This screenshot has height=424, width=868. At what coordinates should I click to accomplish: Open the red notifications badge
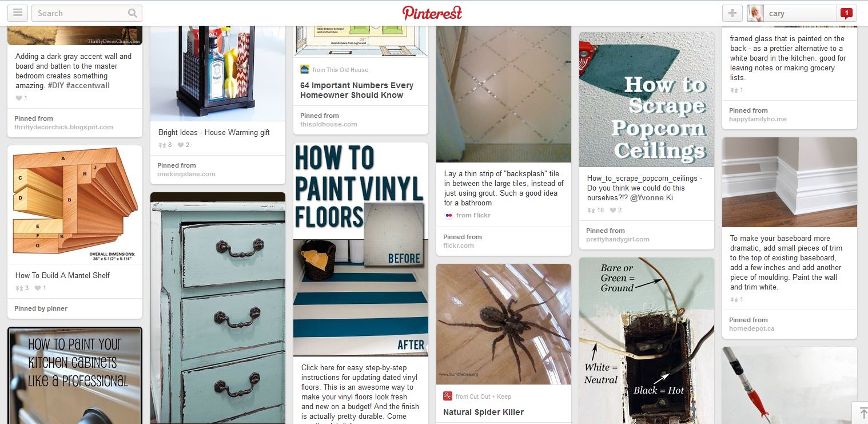846,13
